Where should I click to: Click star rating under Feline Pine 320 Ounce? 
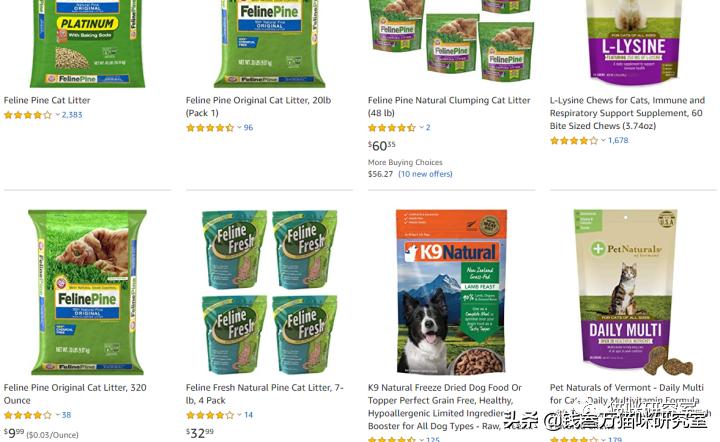[28, 415]
